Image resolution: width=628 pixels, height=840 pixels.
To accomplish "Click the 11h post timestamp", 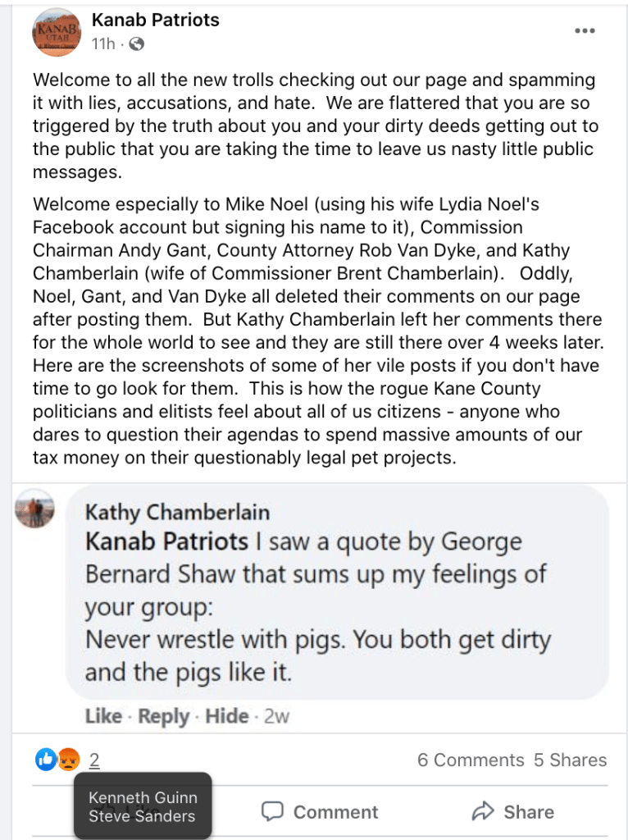I will pyautogui.click(x=103, y=44).
